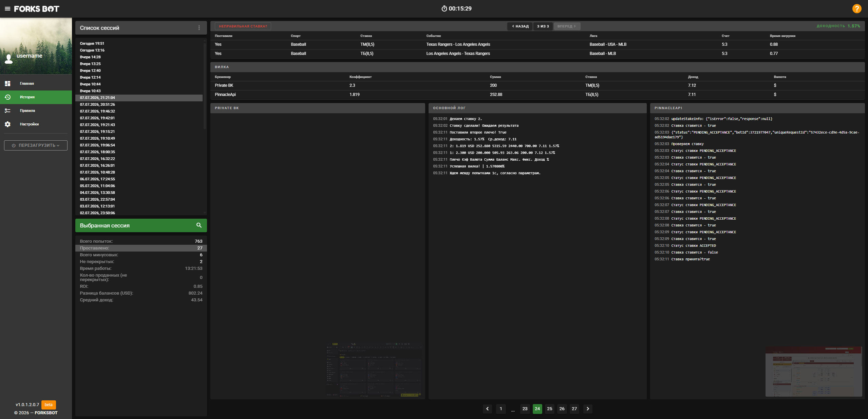
Task: Open PinnacleApi screenshot thumbnail
Action: click(814, 372)
